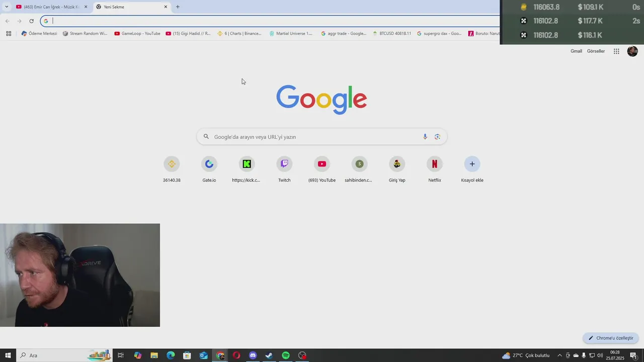The width and height of the screenshot is (644, 362).
Task: Click the Google logo
Action: point(321,99)
